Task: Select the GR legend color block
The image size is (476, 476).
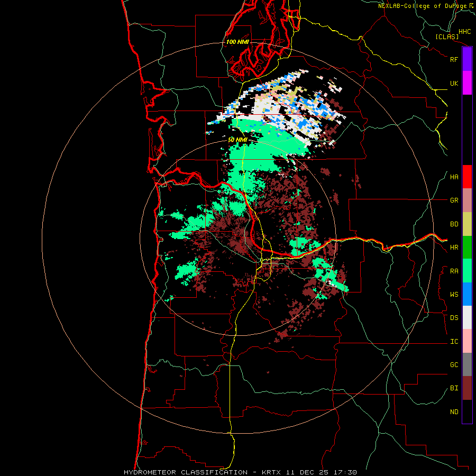Action: (467, 200)
